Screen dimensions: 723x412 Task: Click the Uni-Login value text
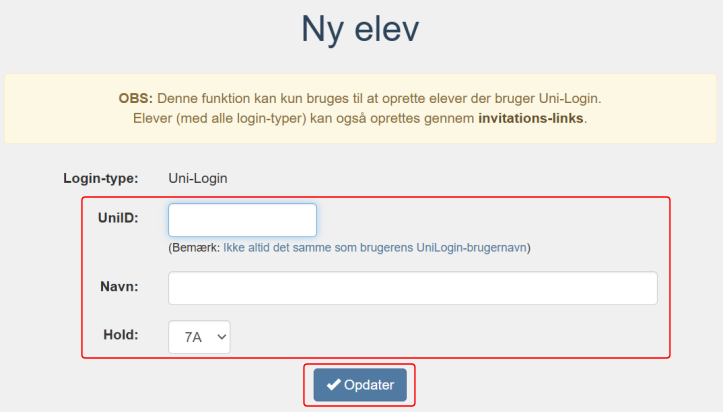pos(198,178)
